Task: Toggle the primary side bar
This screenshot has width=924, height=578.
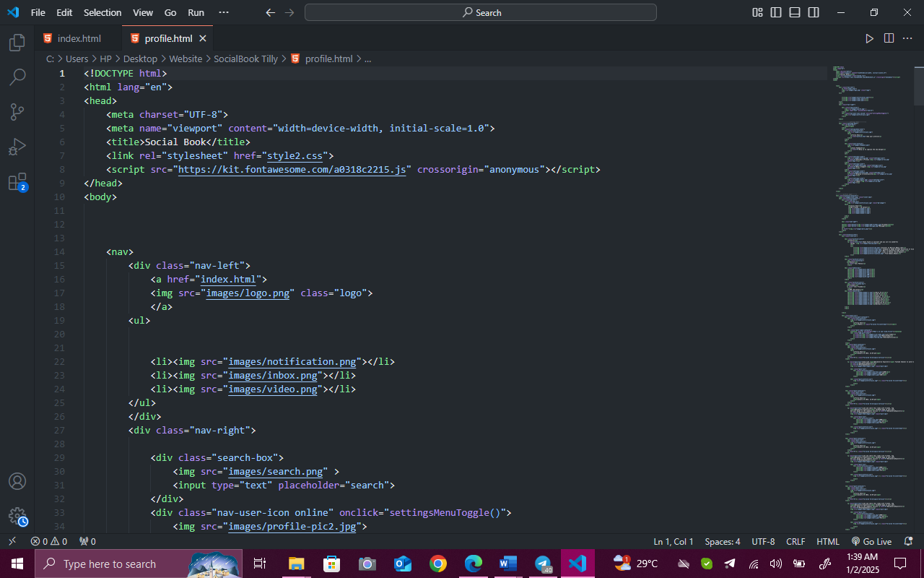Action: click(x=776, y=12)
